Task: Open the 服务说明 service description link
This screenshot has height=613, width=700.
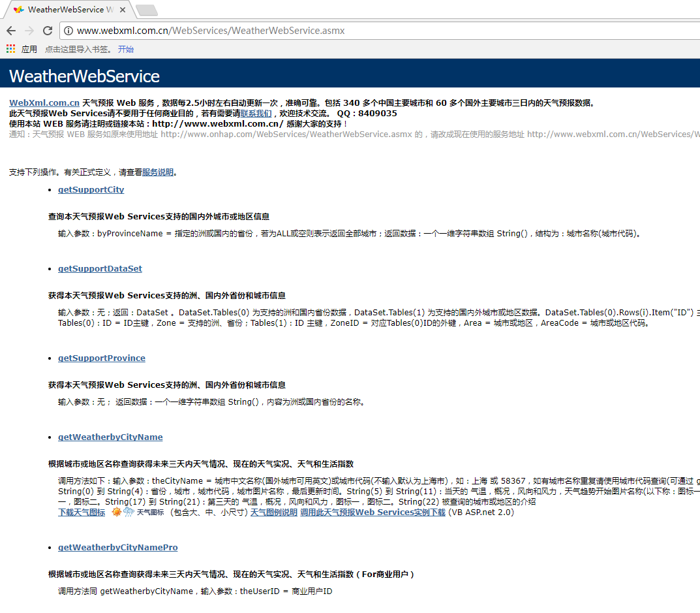Action: click(x=158, y=172)
